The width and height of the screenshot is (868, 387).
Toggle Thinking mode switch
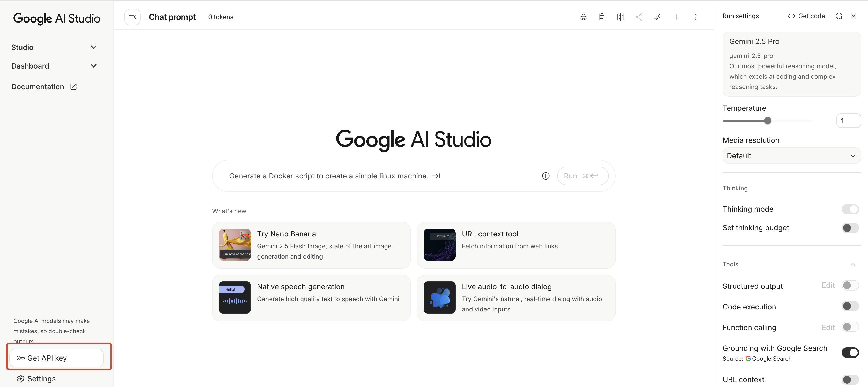tap(850, 209)
